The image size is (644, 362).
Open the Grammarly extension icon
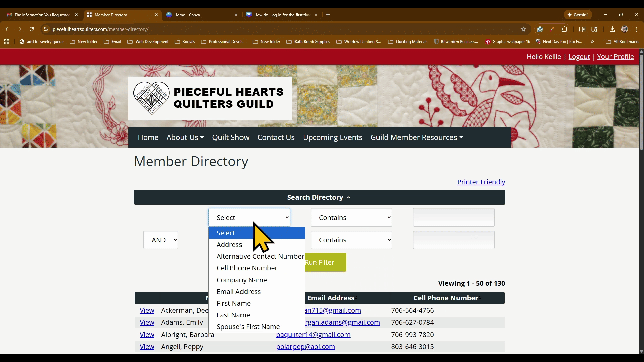pos(540,29)
